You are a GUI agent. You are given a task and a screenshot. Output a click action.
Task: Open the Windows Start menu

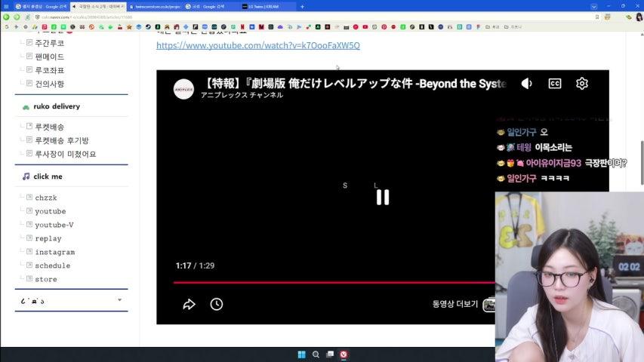pyautogui.click(x=301, y=354)
